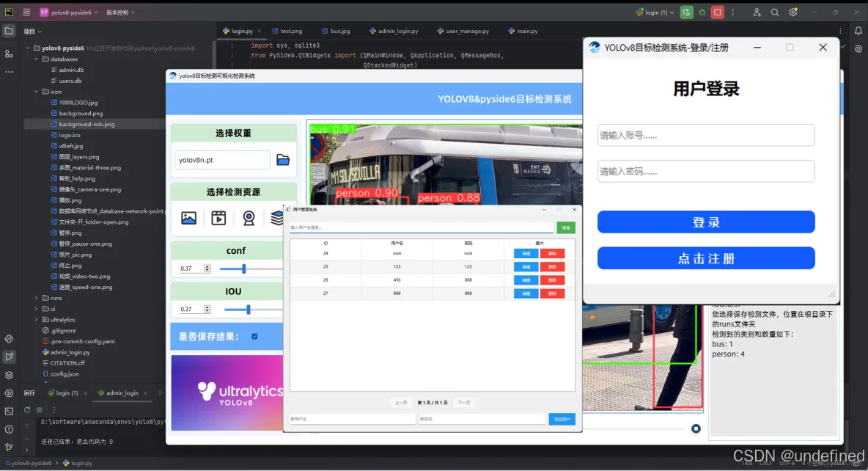Select the batch detection stacked-layers icon
This screenshot has width=868, height=471.
(x=277, y=218)
